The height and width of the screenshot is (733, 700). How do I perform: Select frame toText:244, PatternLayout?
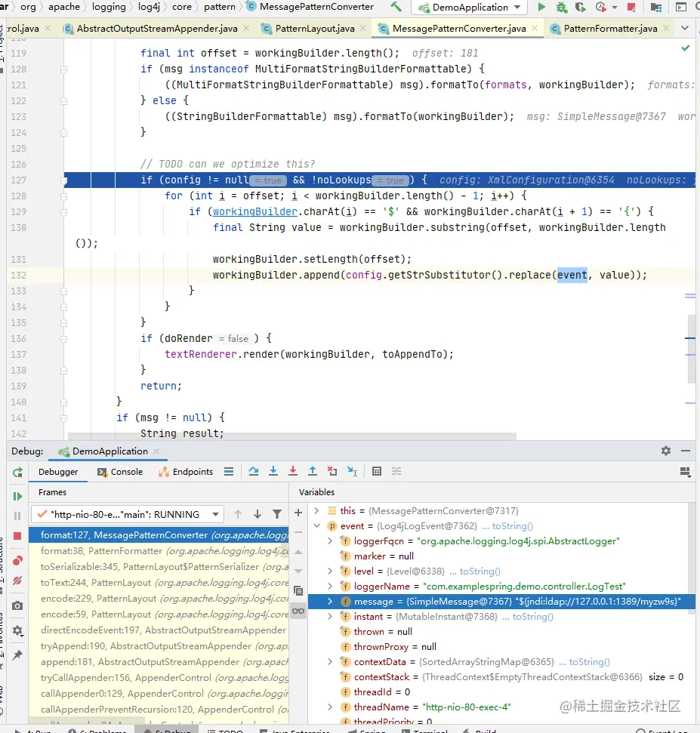click(159, 583)
